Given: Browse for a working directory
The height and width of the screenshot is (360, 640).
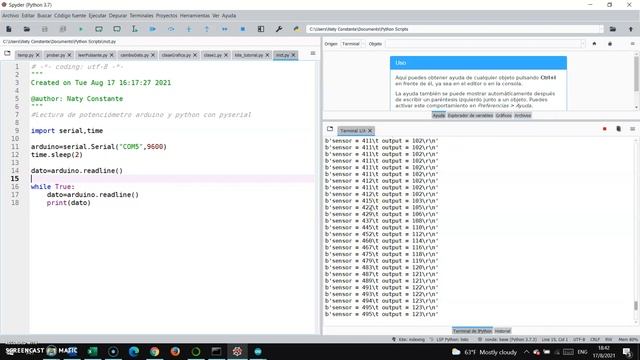Looking at the screenshot, I should coord(613,29).
